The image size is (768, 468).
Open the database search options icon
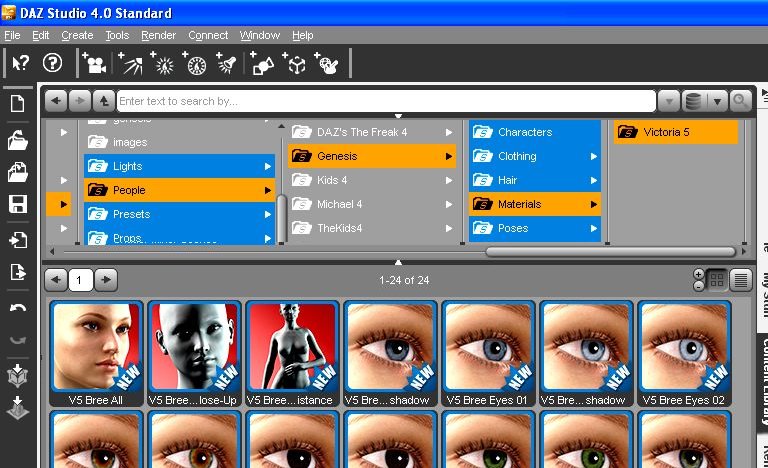(x=693, y=101)
